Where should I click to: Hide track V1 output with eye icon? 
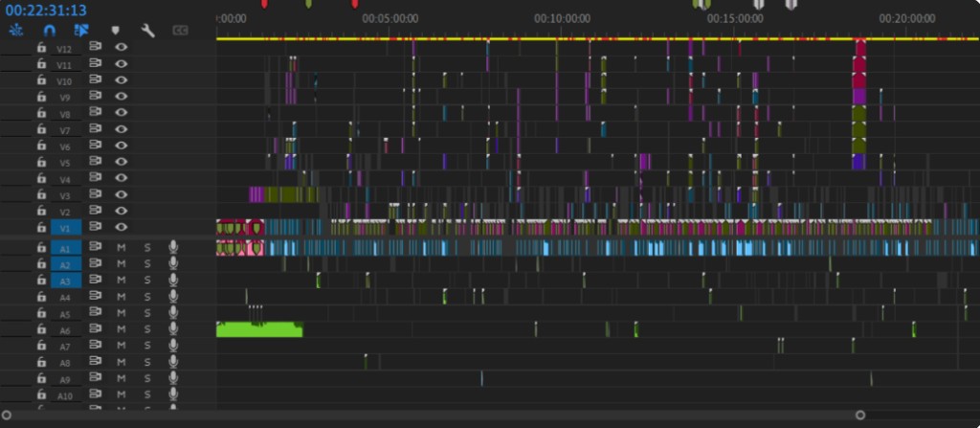121,227
